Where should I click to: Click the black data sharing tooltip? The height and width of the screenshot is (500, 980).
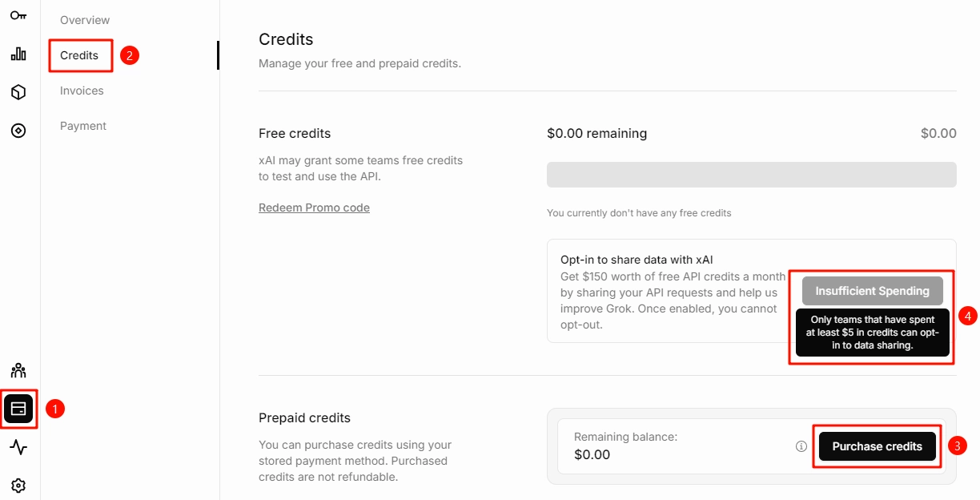tap(872, 333)
